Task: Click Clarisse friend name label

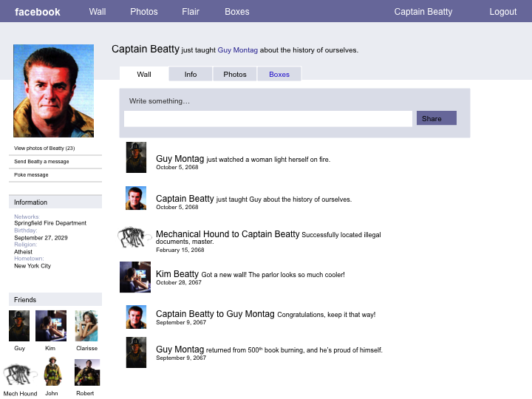Action: 87,349
